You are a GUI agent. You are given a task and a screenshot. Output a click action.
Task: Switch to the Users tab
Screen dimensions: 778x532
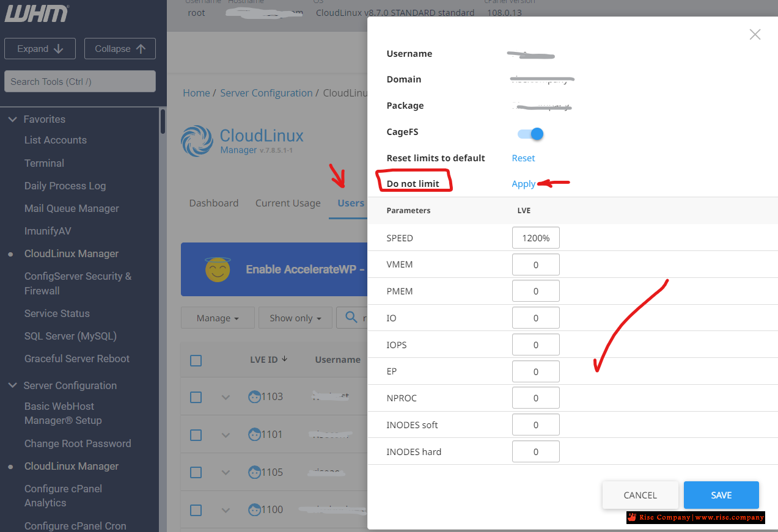tap(351, 203)
